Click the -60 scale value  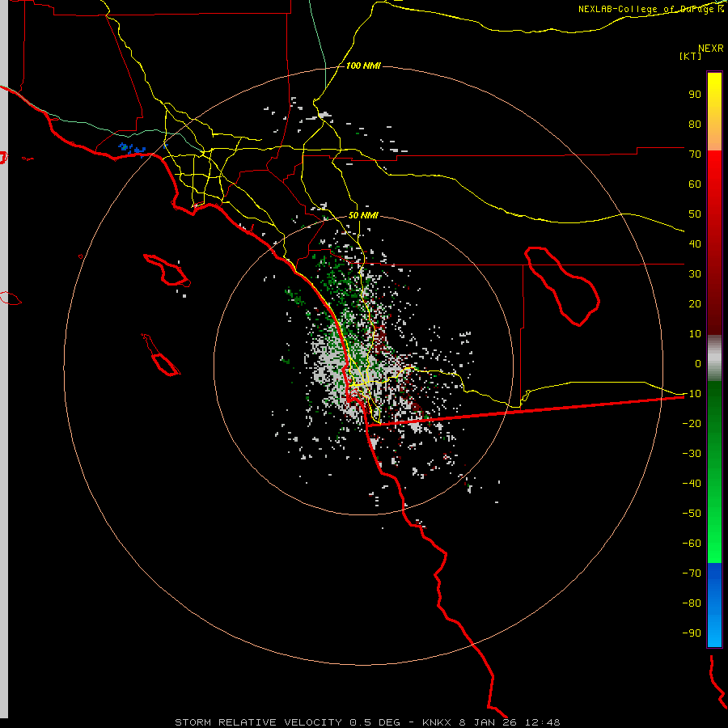point(692,544)
